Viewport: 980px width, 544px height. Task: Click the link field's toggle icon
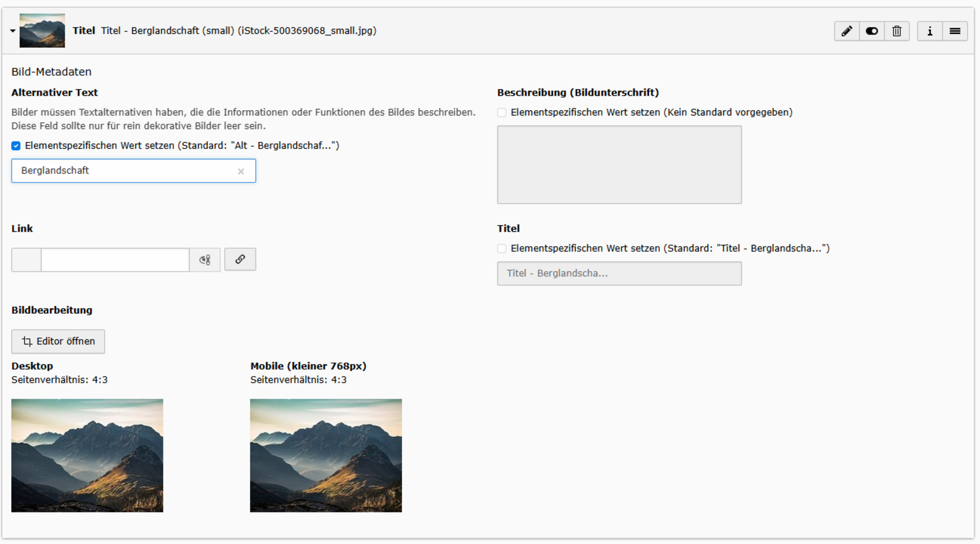205,260
